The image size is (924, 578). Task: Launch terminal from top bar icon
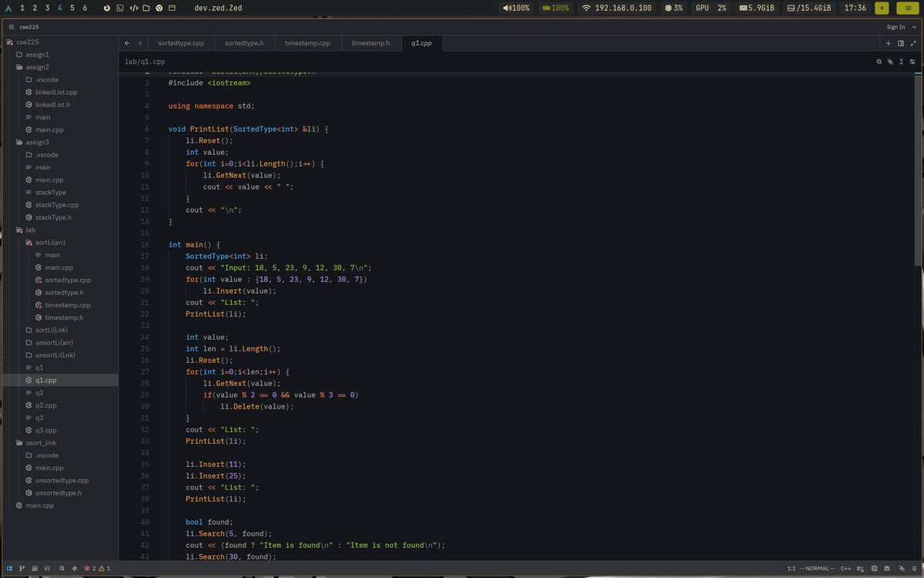(119, 8)
